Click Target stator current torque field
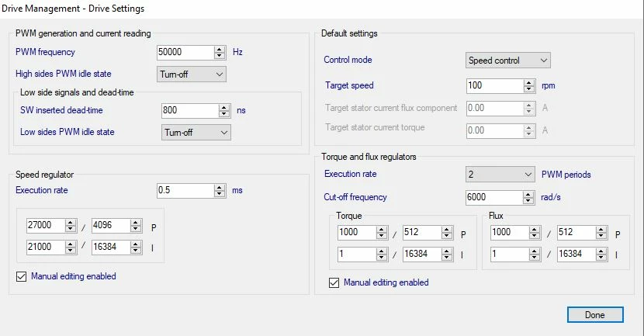 coord(495,131)
